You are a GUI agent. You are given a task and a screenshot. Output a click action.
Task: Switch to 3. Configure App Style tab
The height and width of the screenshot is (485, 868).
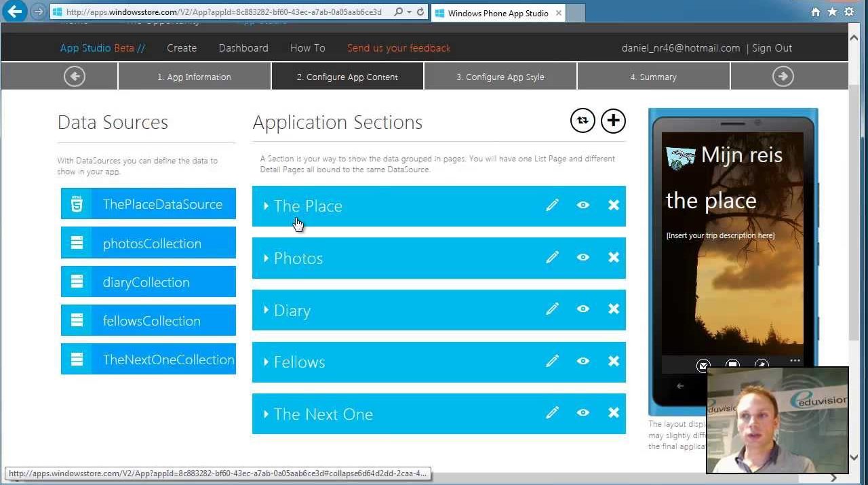tap(500, 77)
